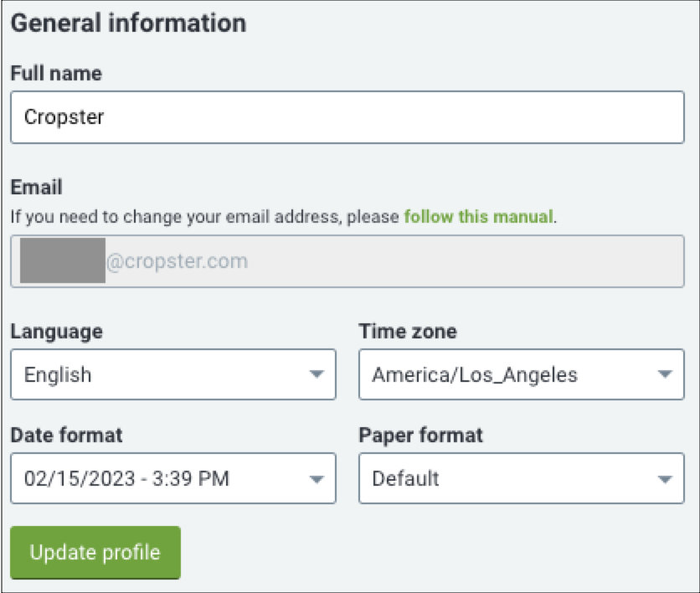
Task: Click the Paper format label
Action: (x=421, y=436)
